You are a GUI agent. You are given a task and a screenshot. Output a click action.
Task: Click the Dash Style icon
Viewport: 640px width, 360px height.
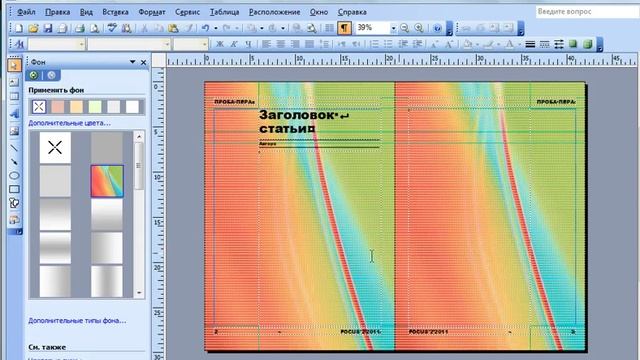pyautogui.click(x=544, y=44)
